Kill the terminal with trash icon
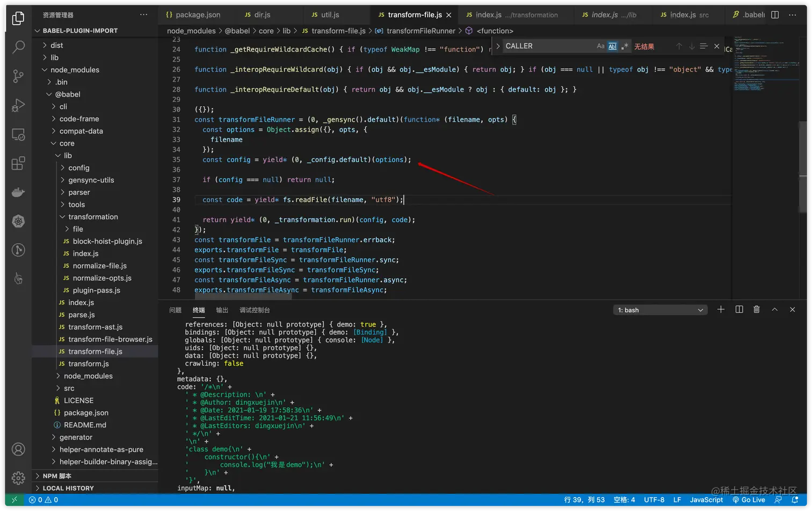This screenshot has width=812, height=511. pos(757,310)
